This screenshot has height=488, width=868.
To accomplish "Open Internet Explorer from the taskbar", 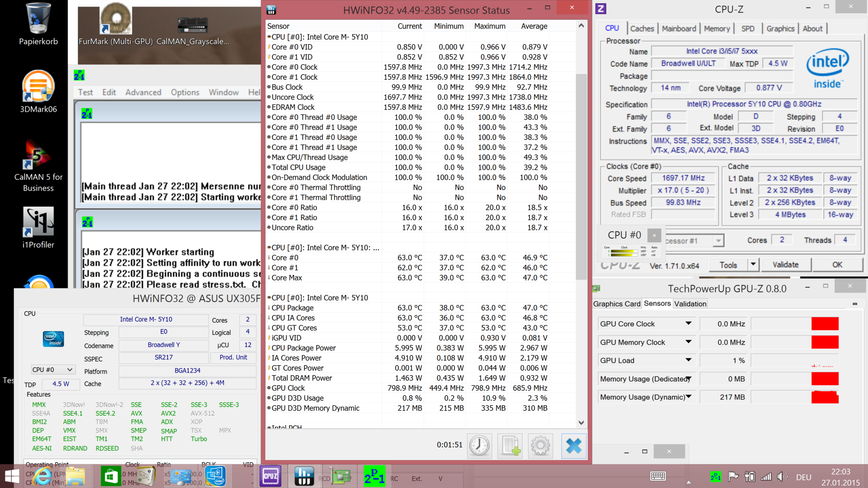I will tap(43, 476).
